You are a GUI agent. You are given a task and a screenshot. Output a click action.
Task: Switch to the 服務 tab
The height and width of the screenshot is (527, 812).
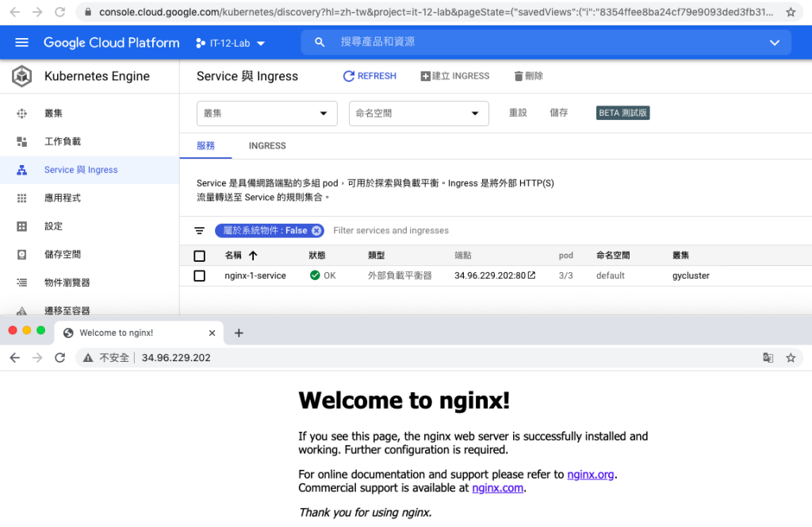tap(205, 145)
